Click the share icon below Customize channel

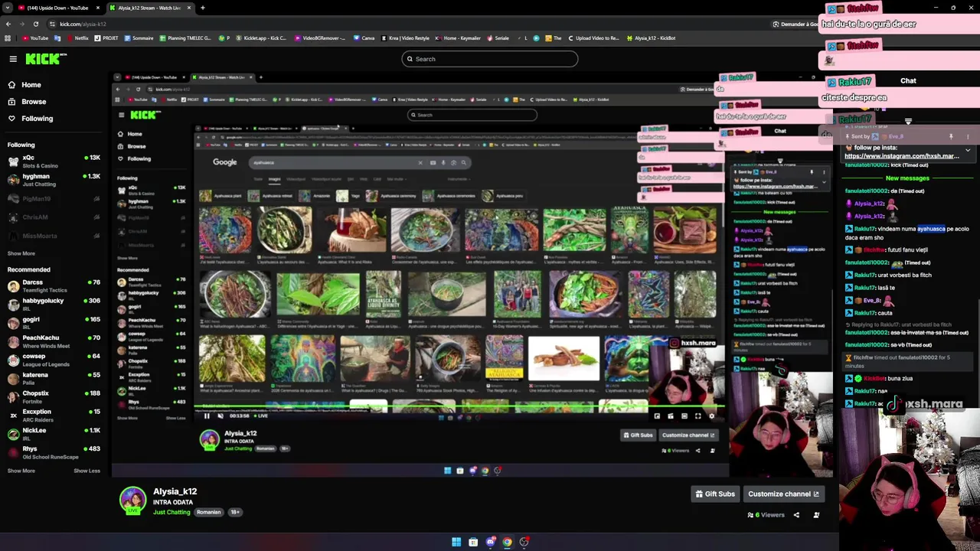pyautogui.click(x=796, y=515)
